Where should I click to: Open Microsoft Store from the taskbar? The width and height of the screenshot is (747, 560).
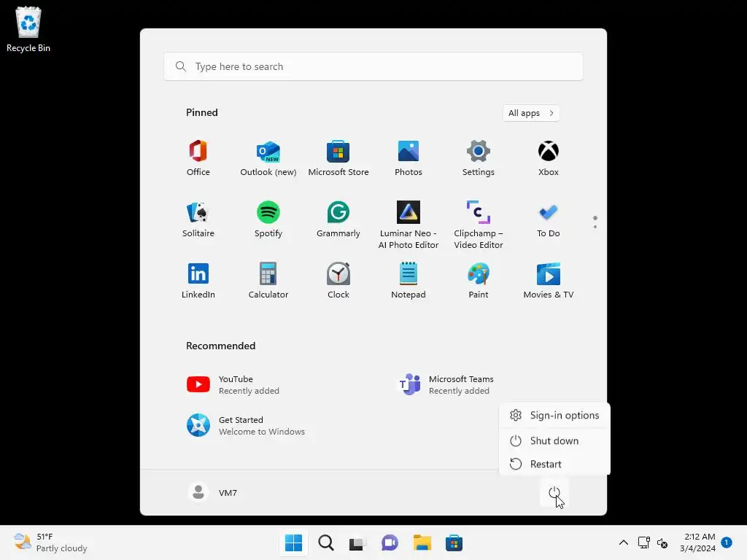point(454,542)
